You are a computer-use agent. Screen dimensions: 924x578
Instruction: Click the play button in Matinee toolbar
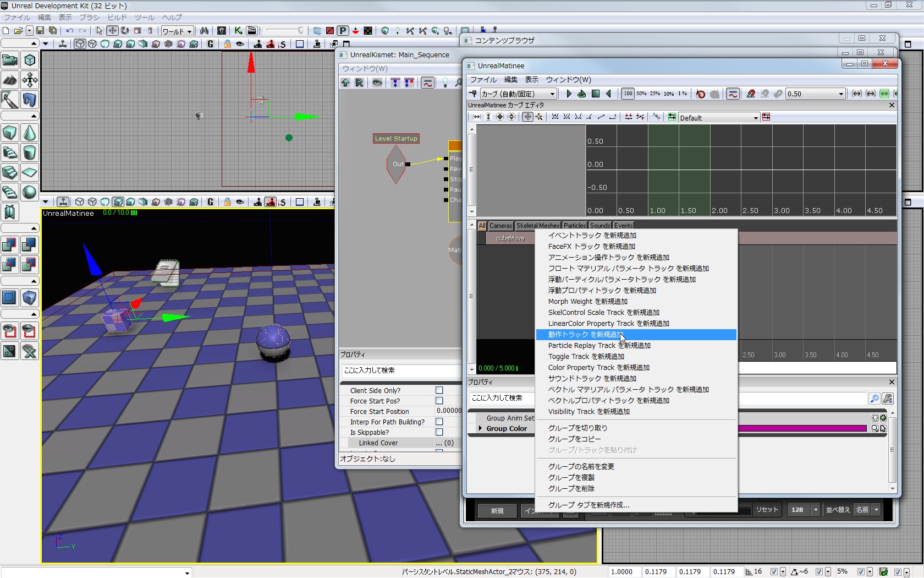(569, 94)
